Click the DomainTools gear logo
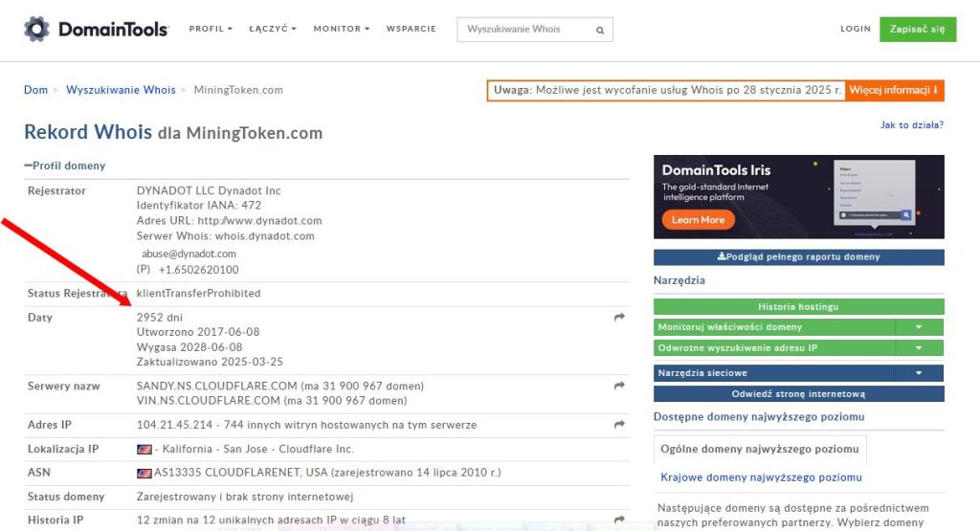 coord(36,29)
